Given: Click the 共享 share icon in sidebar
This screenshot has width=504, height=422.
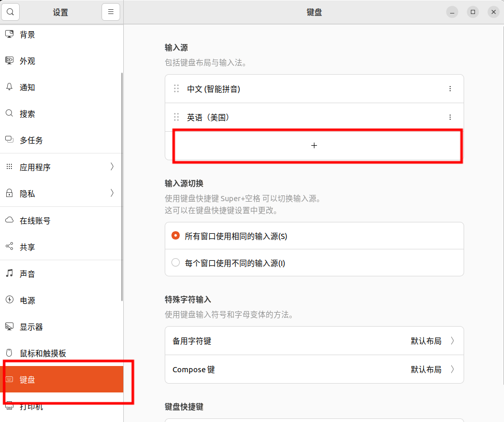Looking at the screenshot, I should 9,246.
